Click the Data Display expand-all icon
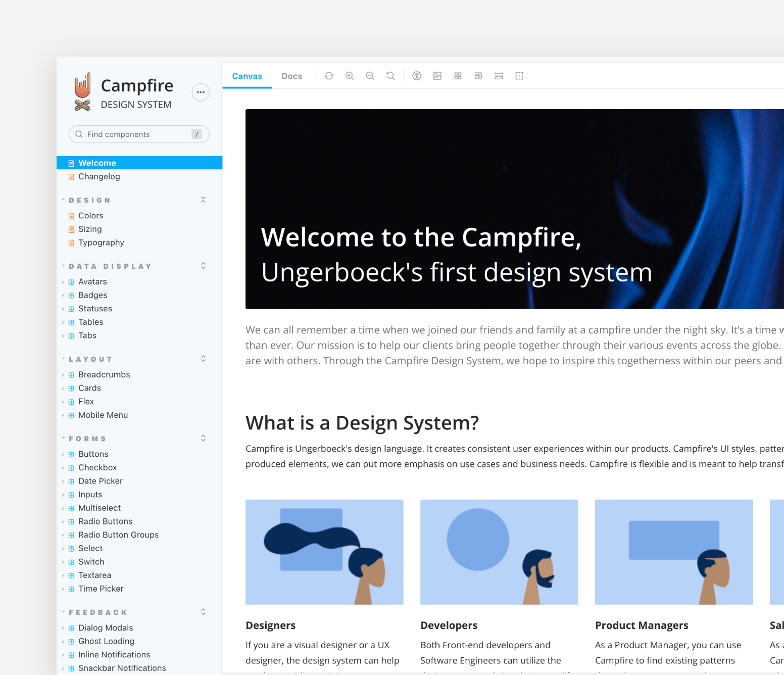The width and height of the screenshot is (784, 675). click(x=203, y=266)
